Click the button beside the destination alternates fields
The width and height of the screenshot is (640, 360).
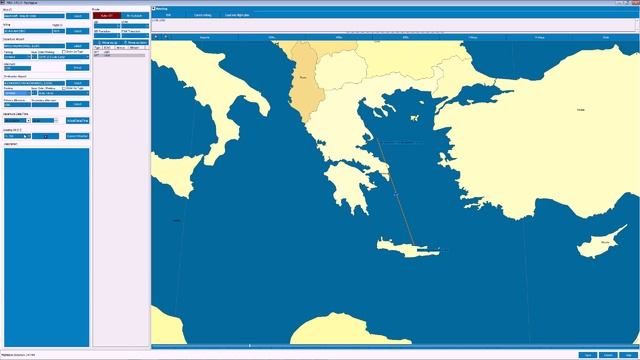(x=78, y=104)
